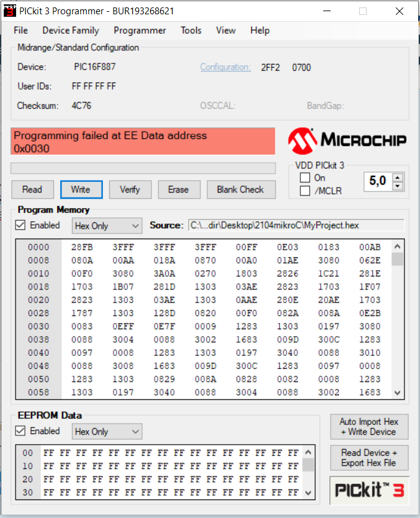Select program memory cell 281D
Viewport: 420px width, 518px height.
[164, 287]
